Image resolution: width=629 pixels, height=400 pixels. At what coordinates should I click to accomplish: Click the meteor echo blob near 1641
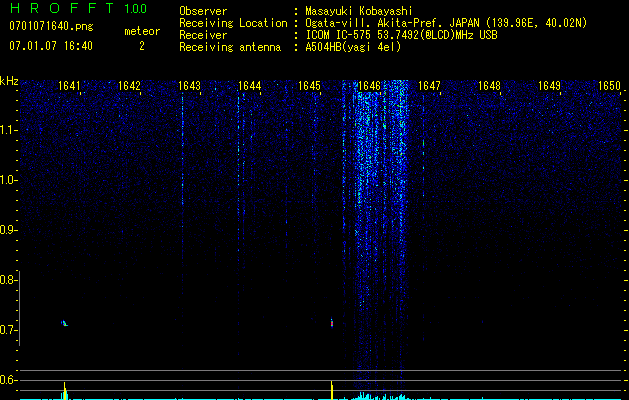[x=64, y=323]
